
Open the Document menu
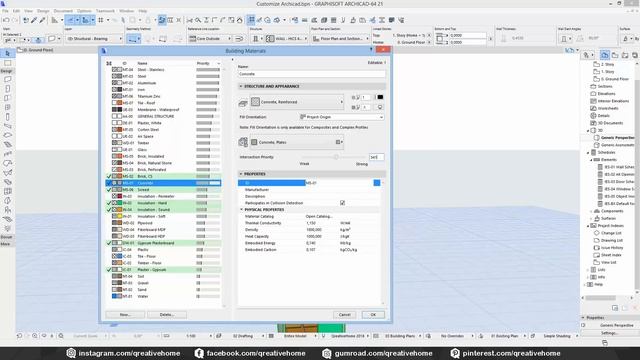[63, 11]
